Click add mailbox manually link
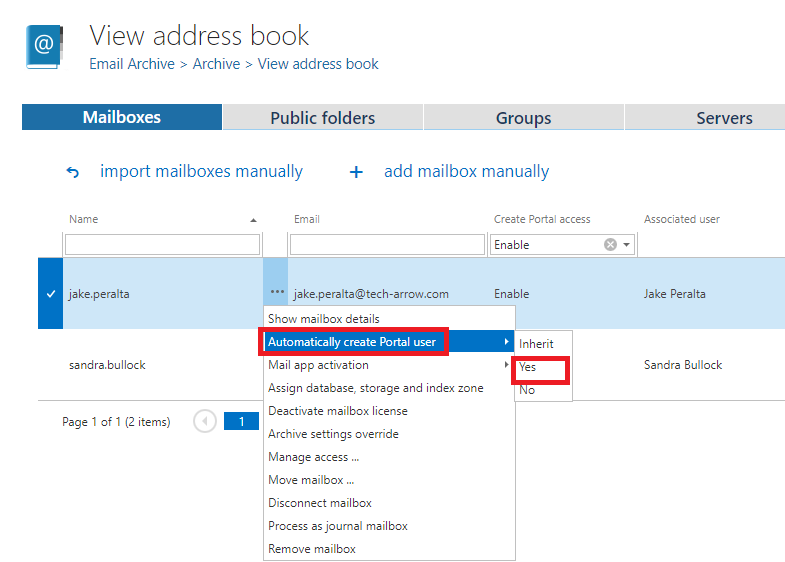The width and height of the screenshot is (785, 562). 466,172
